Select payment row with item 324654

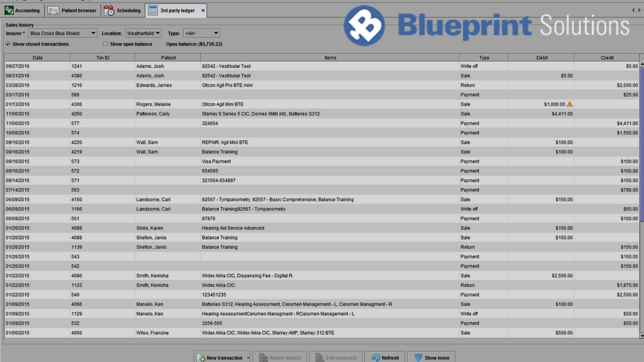tap(322, 124)
